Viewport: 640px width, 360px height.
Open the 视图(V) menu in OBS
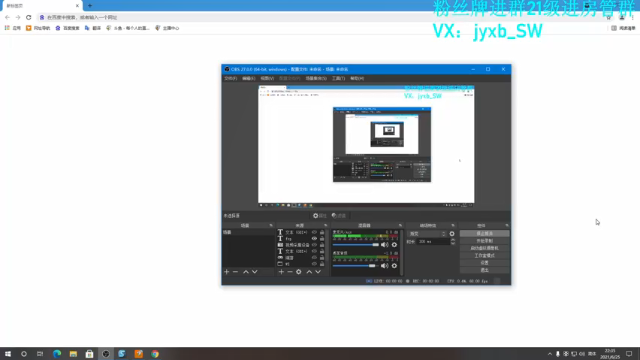[267, 78]
